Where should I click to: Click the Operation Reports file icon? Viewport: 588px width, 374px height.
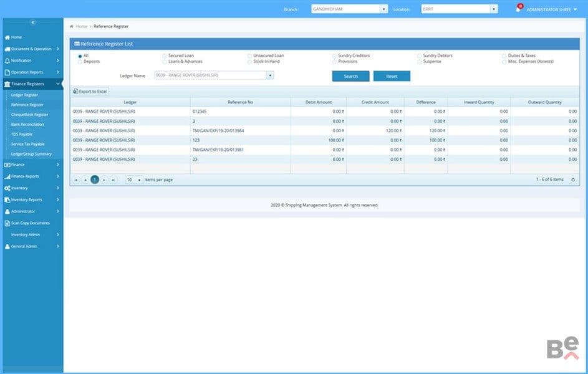click(7, 72)
